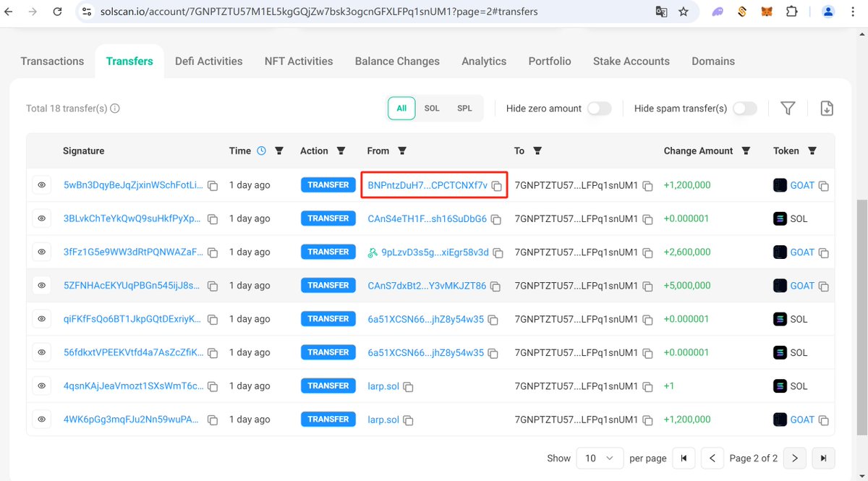Open GOAT token in the +5,000,000 row
Viewport: 868px width, 481px height.
click(802, 286)
